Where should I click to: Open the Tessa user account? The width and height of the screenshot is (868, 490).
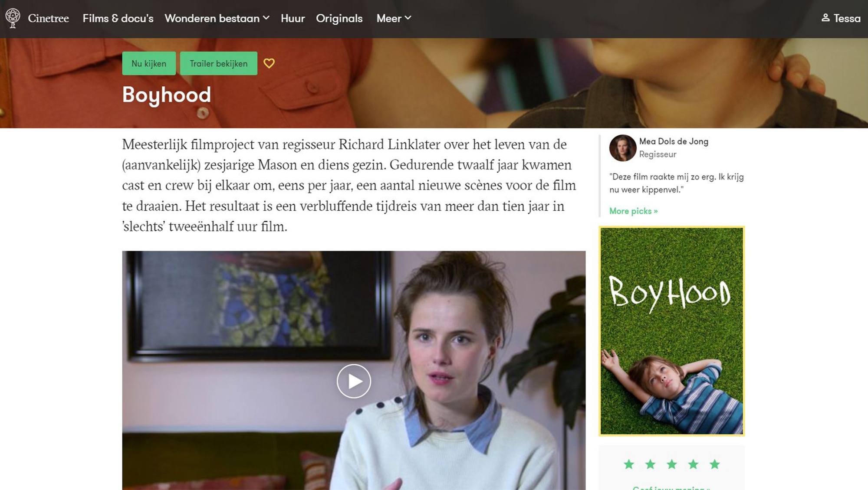point(841,19)
